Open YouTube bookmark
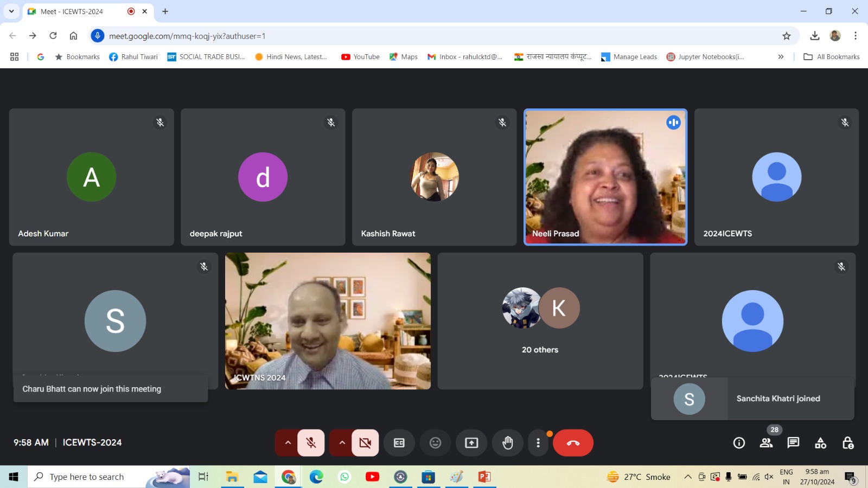Screen dimensions: 868x488 [x=360, y=56]
